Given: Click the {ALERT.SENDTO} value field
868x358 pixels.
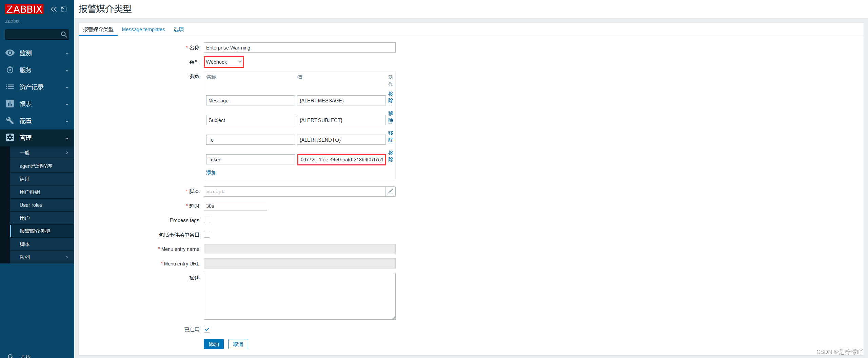Looking at the screenshot, I should point(341,140).
